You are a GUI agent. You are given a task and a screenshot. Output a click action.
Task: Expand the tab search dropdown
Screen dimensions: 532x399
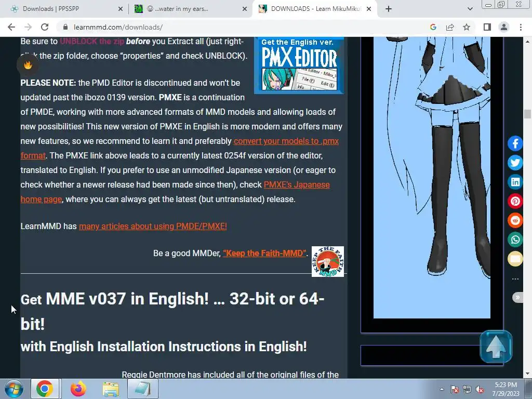tap(470, 9)
